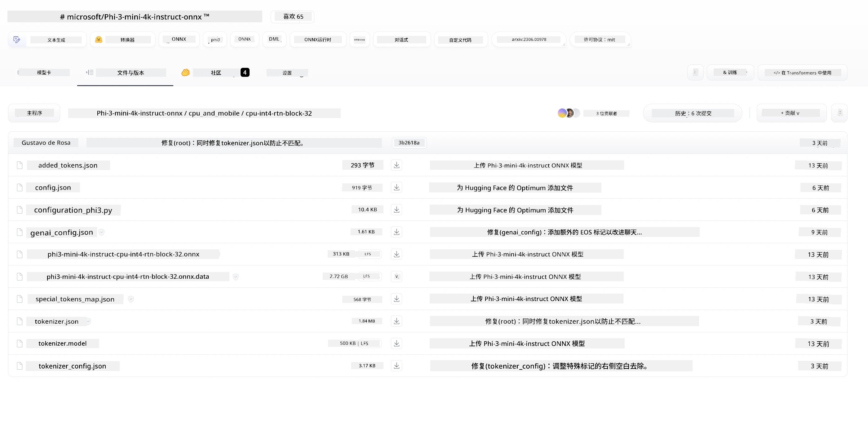Click the 对话式 tag
This screenshot has width=868, height=428.
coord(402,39)
